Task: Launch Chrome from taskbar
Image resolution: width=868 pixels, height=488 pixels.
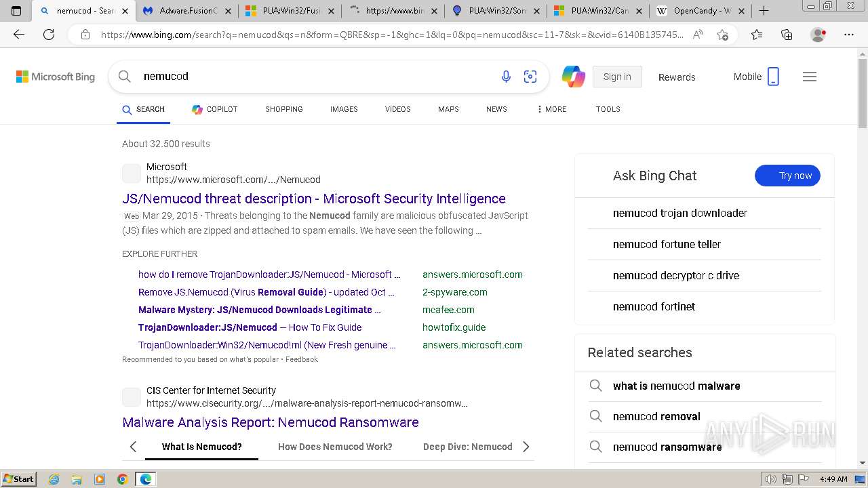Action: (122, 479)
